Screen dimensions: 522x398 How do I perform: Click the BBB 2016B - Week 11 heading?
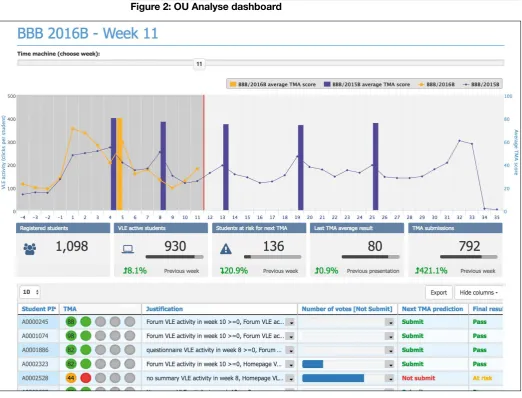pos(88,33)
